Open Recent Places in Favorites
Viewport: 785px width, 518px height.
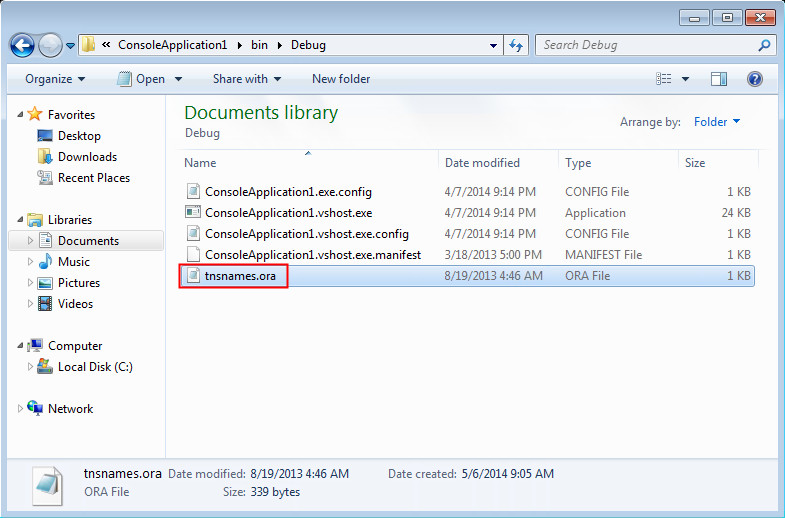click(x=94, y=178)
